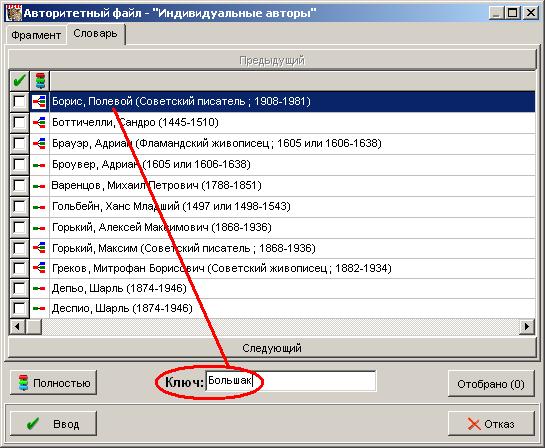Click the tree icon next to Боттичелли, Сандро
545x448 pixels.
pos(39,122)
